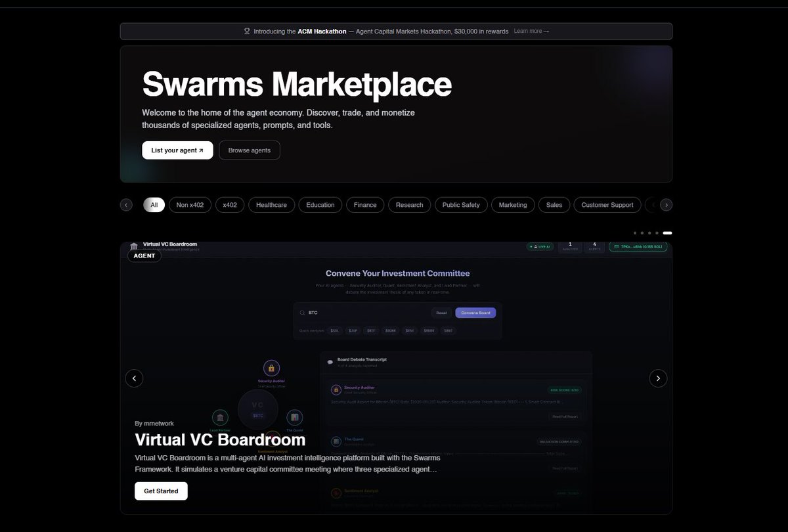
Task: Choose the Healthcare category chip
Action: [271, 205]
